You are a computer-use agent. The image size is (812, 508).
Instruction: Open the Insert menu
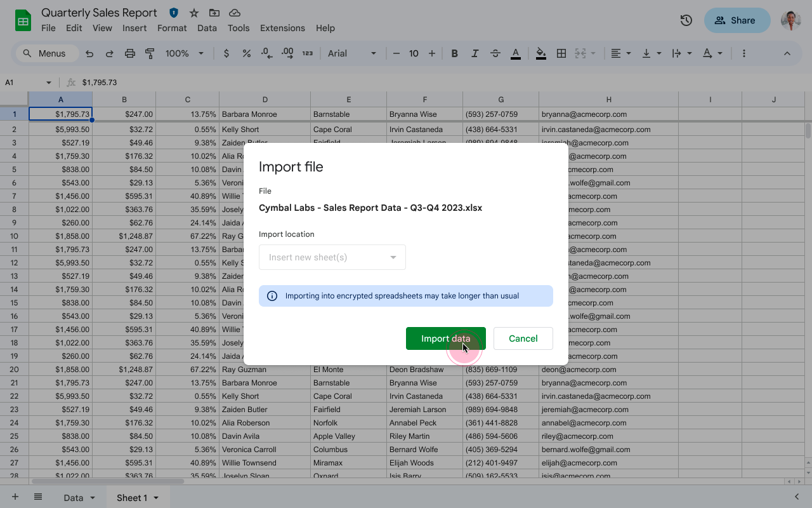coord(134,28)
